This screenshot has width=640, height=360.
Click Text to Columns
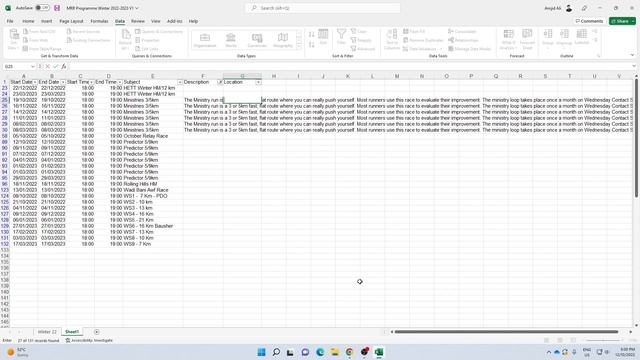[392, 40]
